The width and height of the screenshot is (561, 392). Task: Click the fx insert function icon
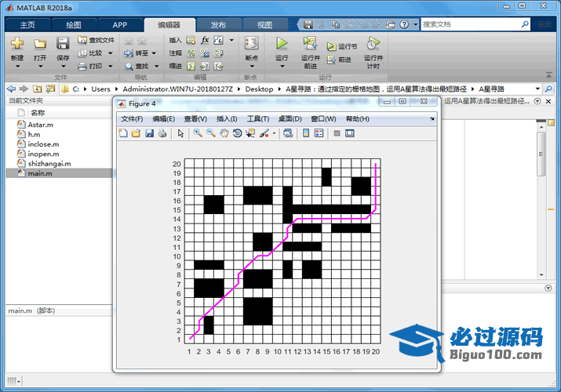205,40
